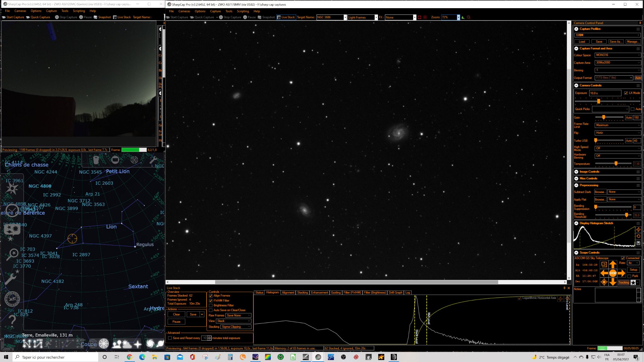Click the left arrow to slew telescope
Image resolution: width=644 pixels, height=362 pixels.
[604, 273]
